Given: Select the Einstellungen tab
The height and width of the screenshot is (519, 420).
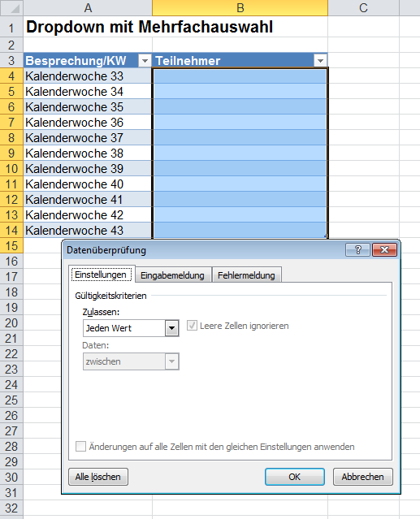Looking at the screenshot, I should point(101,275).
